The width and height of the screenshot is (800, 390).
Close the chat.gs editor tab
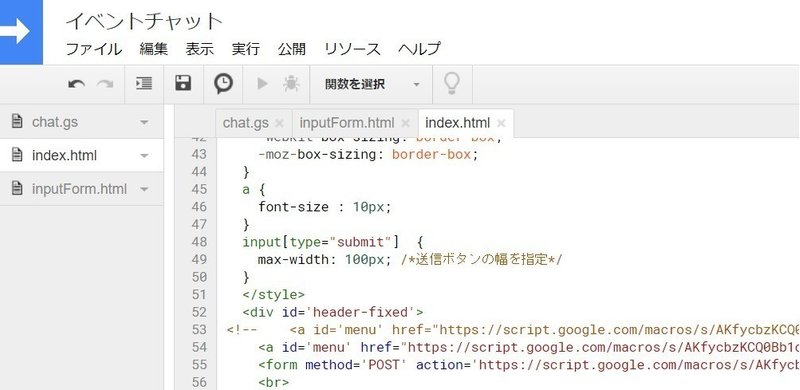tap(279, 123)
